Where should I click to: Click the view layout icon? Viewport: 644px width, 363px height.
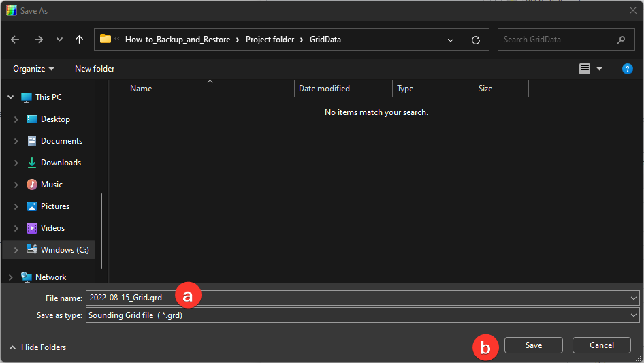(x=585, y=69)
